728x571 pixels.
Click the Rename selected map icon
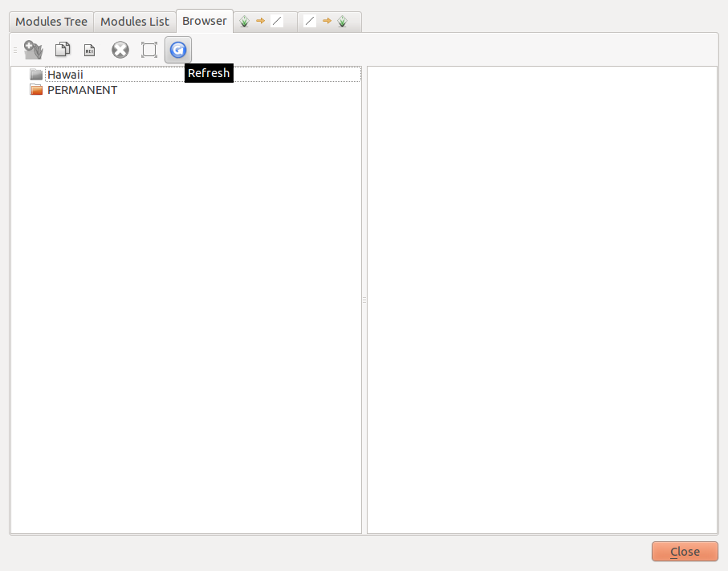pyautogui.click(x=90, y=50)
